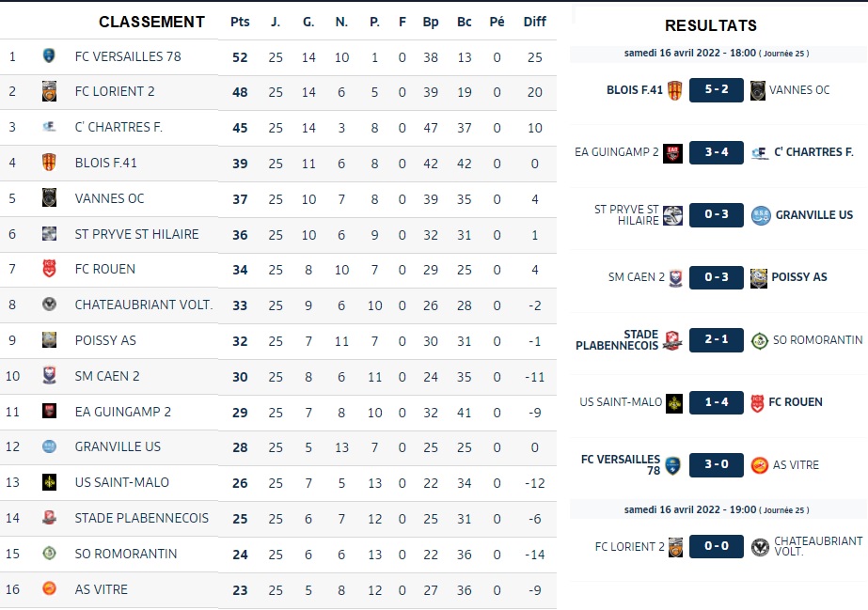Click the Pts column header
This screenshot has height=610, width=868.
click(x=240, y=22)
